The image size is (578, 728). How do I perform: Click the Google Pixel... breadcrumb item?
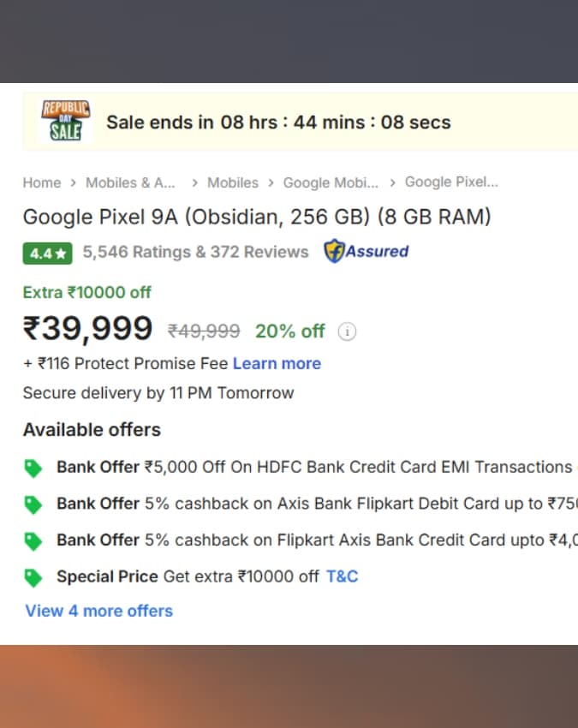(x=451, y=182)
